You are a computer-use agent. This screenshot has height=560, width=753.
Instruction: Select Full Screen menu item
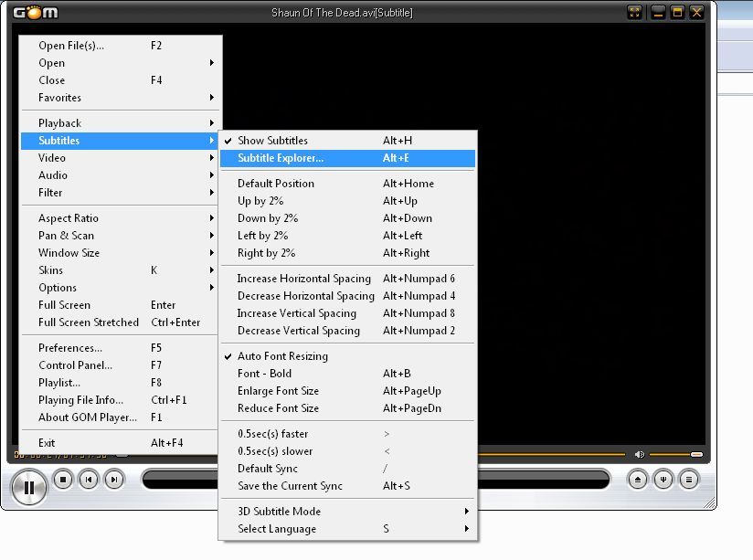[x=120, y=305]
